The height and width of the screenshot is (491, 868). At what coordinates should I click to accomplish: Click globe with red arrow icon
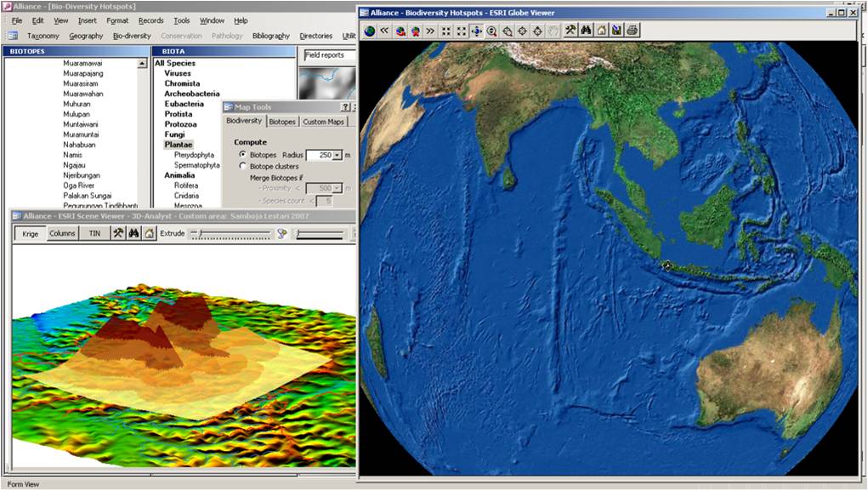coord(400,31)
